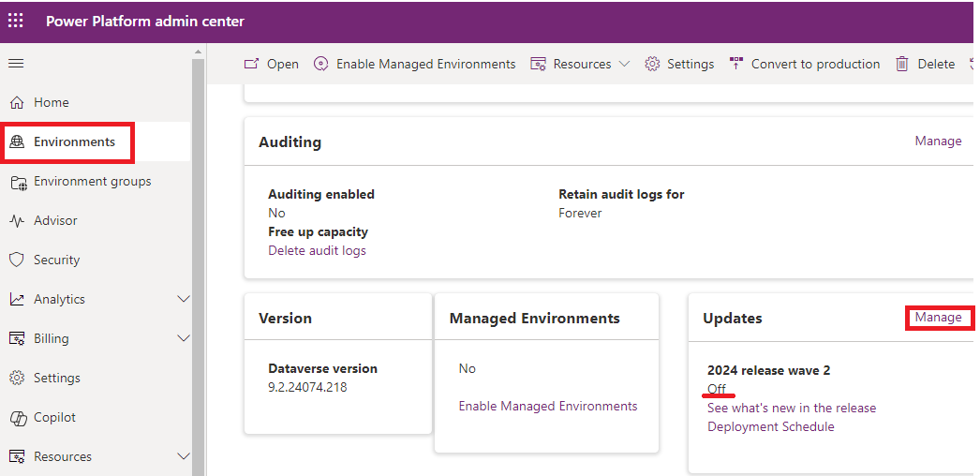Click Settings in the command bar
980x476 pixels.
[679, 64]
